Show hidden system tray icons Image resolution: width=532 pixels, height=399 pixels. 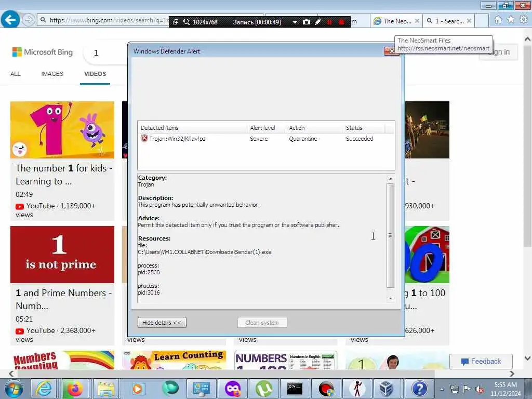[442, 389]
